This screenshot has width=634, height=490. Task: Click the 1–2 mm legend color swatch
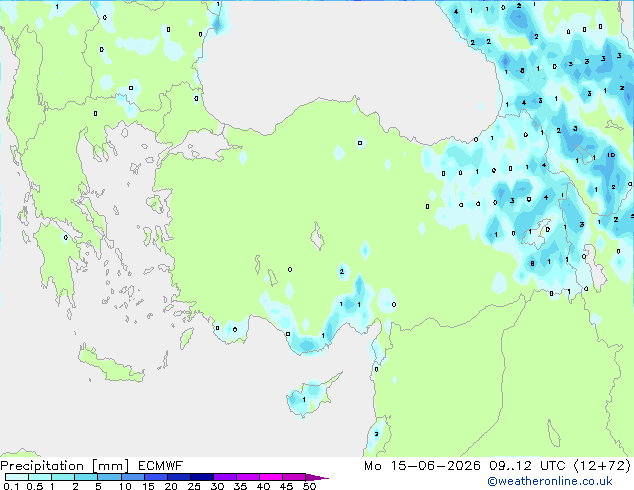[x=63, y=477]
